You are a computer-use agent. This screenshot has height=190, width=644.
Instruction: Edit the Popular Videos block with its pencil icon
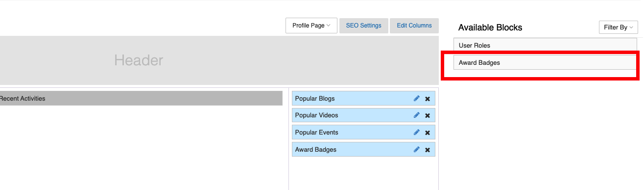coord(417,115)
